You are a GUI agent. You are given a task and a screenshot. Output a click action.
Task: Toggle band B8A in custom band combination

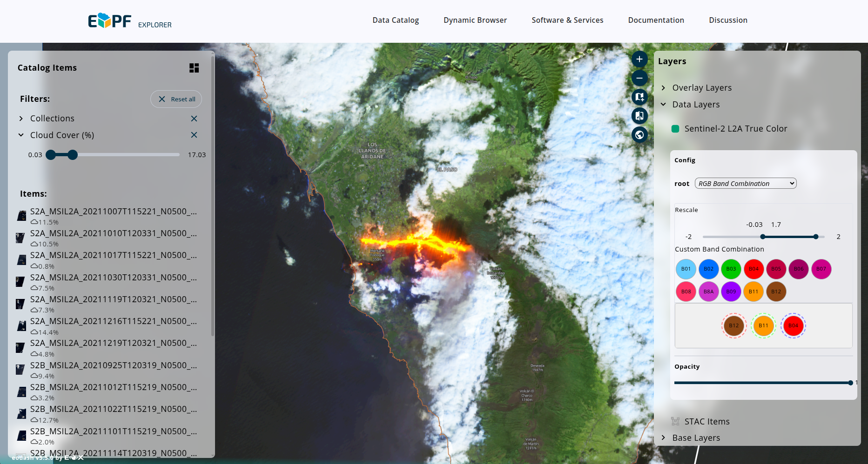(x=708, y=292)
